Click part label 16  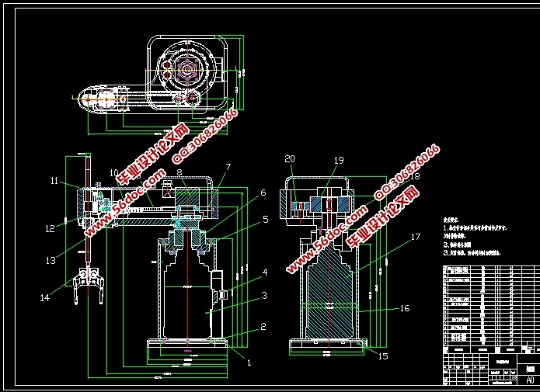pos(404,308)
